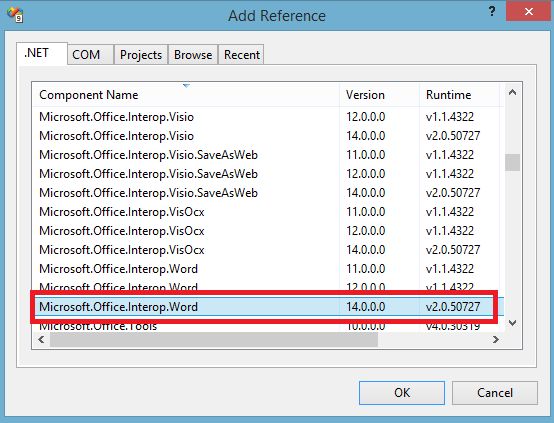Select Interop.Word version 11.0.0.0 row
This screenshot has width=554, height=423.
[x=268, y=269]
